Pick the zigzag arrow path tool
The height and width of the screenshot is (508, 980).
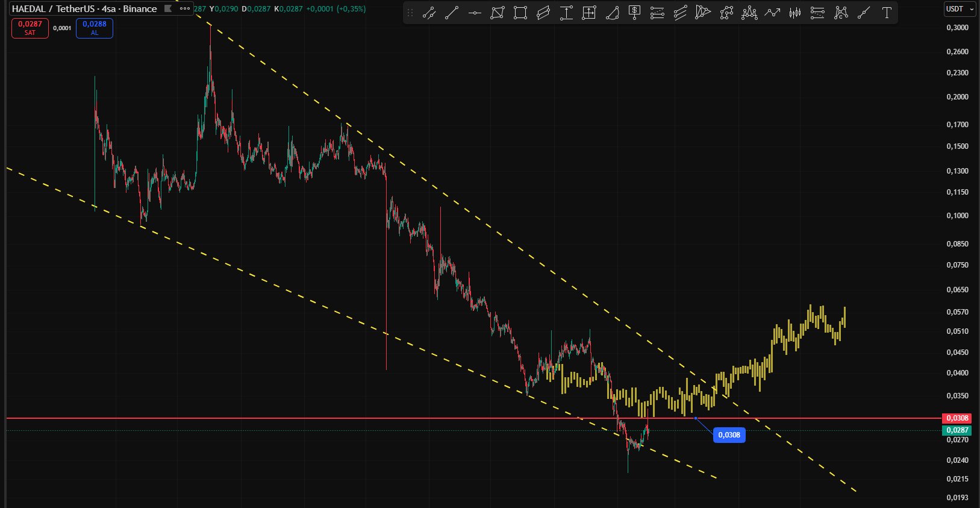[x=772, y=13]
